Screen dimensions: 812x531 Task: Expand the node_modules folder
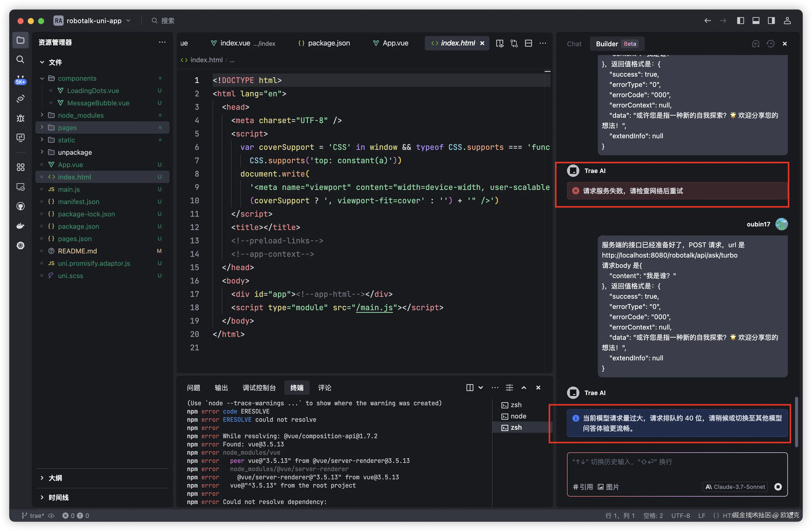coord(81,115)
